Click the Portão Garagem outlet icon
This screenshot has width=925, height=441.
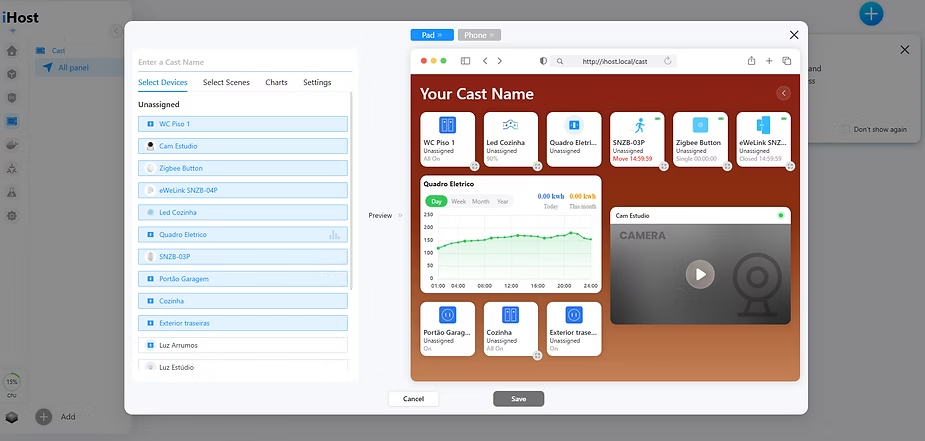[447, 315]
